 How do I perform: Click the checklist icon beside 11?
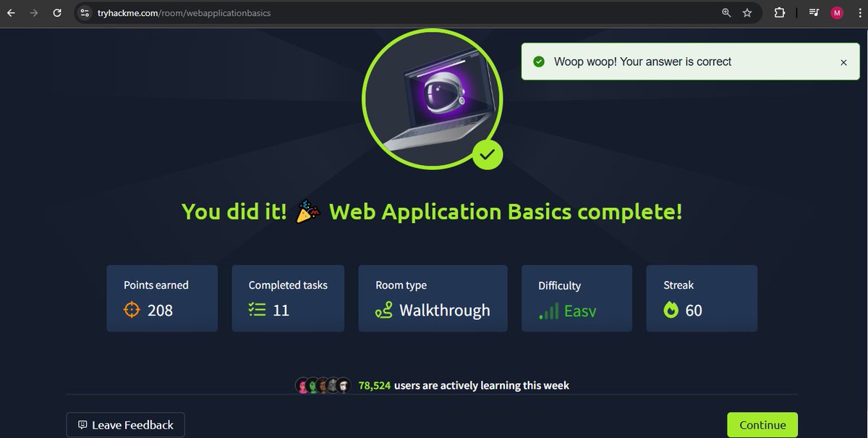pyautogui.click(x=257, y=310)
